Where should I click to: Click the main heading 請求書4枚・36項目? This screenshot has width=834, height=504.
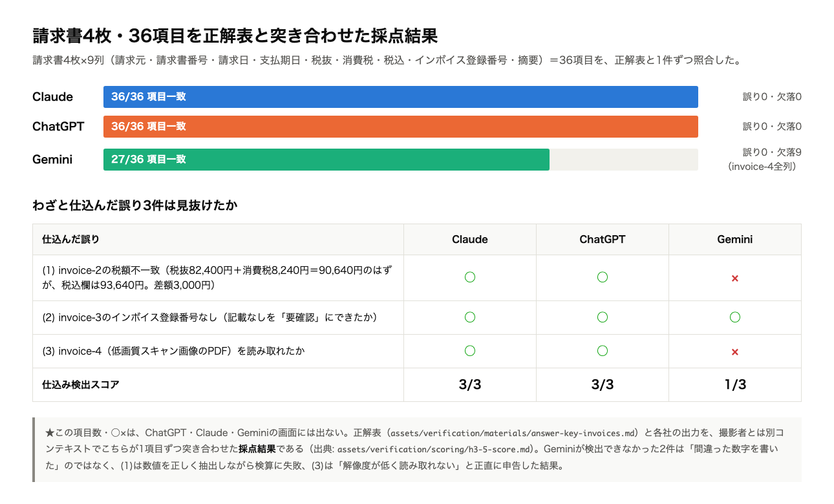pyautogui.click(x=235, y=36)
